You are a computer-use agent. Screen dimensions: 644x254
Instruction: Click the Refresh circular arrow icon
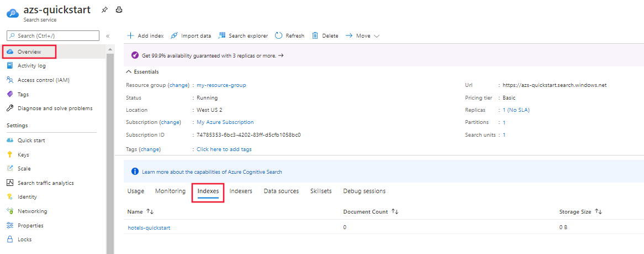(x=278, y=35)
